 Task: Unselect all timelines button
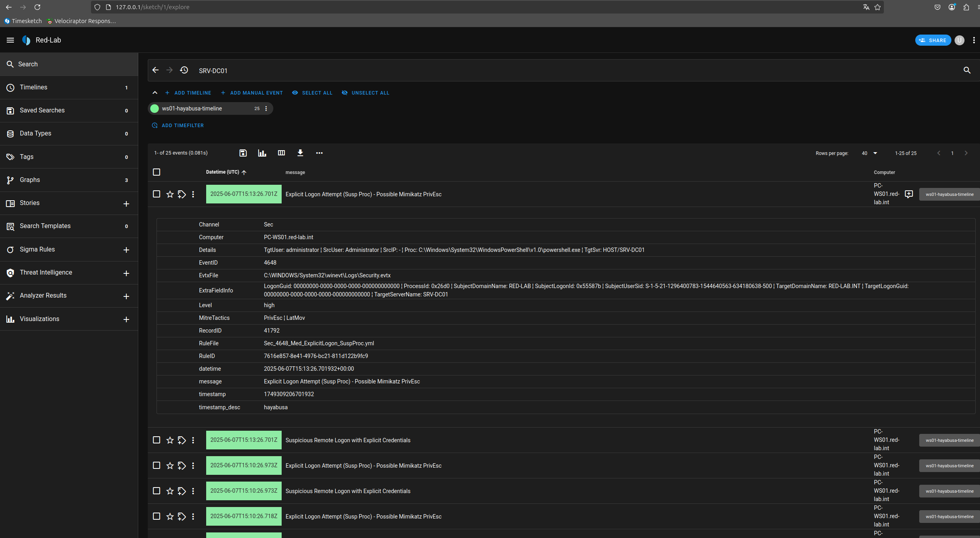(365, 93)
